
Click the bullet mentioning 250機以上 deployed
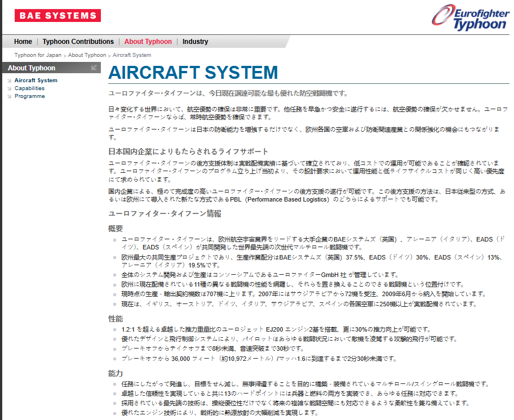299,304
